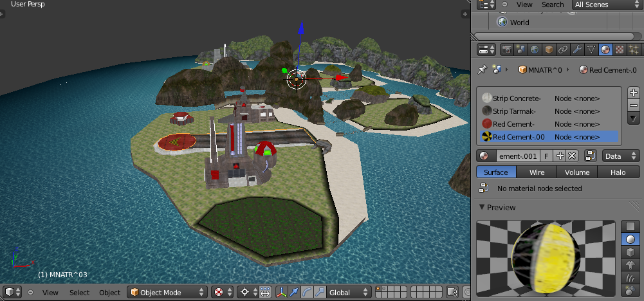Open the World properties tab
The height and width of the screenshot is (301, 644).
click(x=535, y=50)
